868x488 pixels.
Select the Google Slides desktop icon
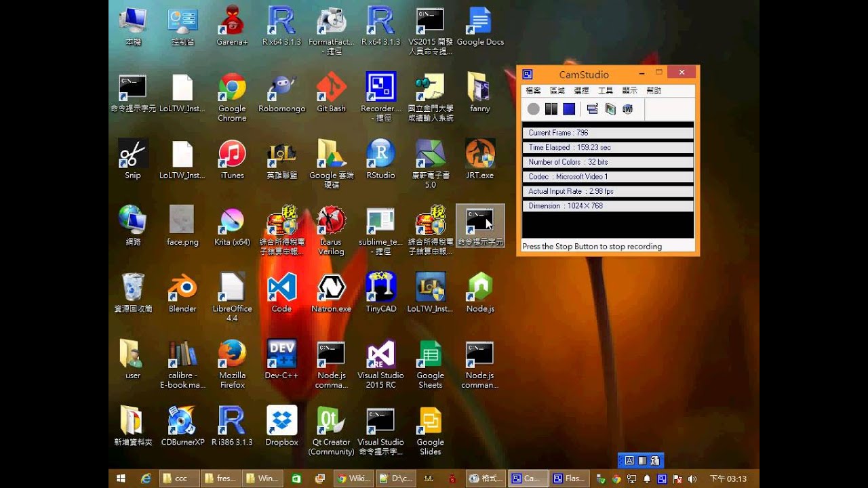click(x=430, y=431)
